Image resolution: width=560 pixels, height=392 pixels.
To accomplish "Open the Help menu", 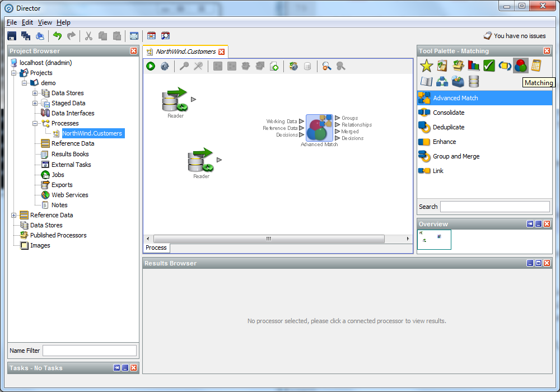I will [63, 22].
